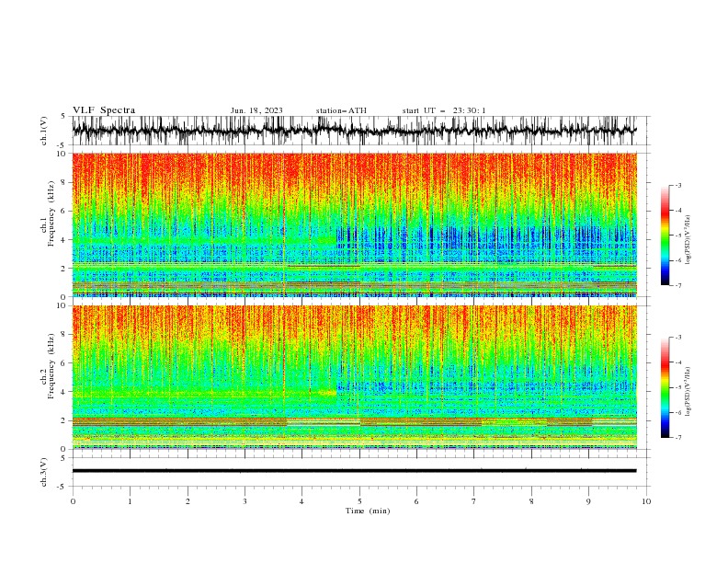Select the "Time (min)" axis label
This screenshot has width=728, height=563.
point(368,511)
